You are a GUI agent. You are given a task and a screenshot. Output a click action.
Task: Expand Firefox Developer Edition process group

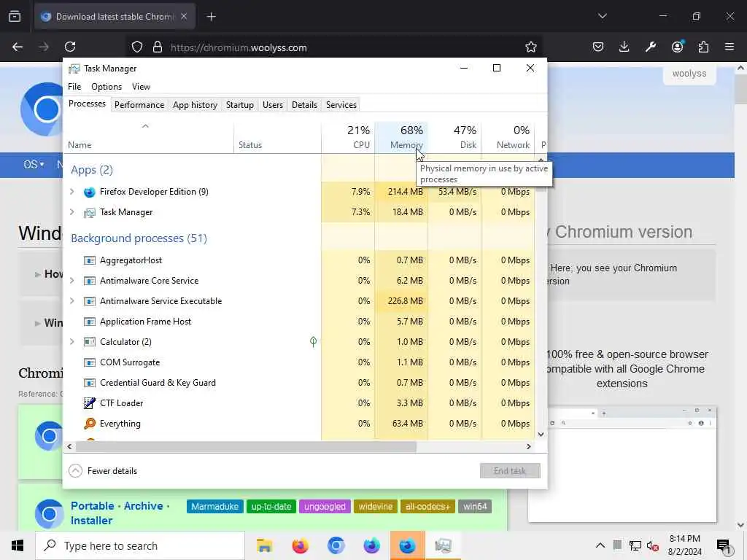[x=72, y=192]
